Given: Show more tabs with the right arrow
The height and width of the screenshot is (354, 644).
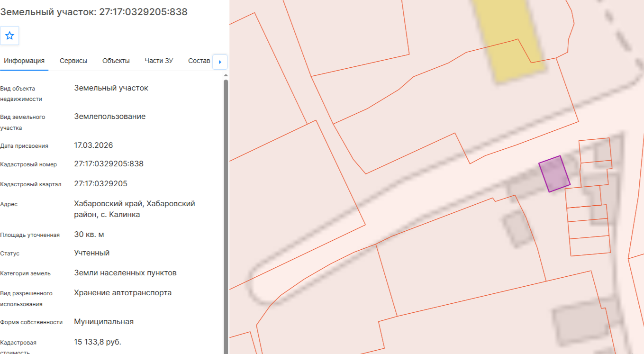Looking at the screenshot, I should (220, 62).
